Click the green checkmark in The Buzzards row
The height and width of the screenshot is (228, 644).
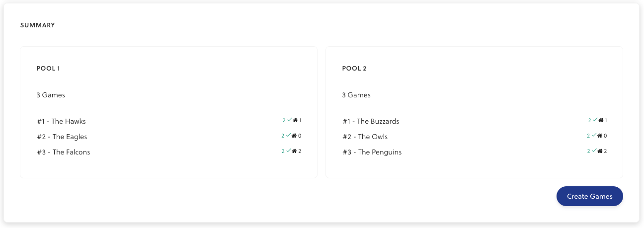pyautogui.click(x=595, y=120)
